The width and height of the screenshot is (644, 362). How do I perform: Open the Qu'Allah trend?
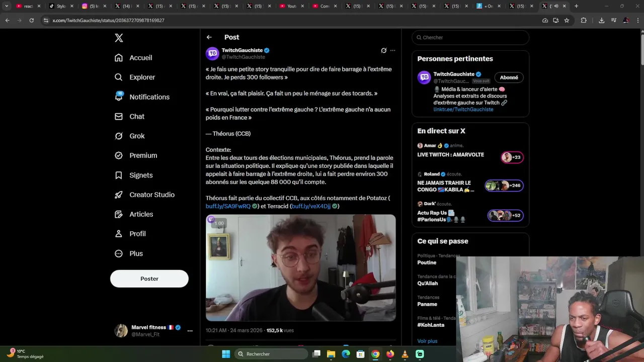click(x=428, y=284)
